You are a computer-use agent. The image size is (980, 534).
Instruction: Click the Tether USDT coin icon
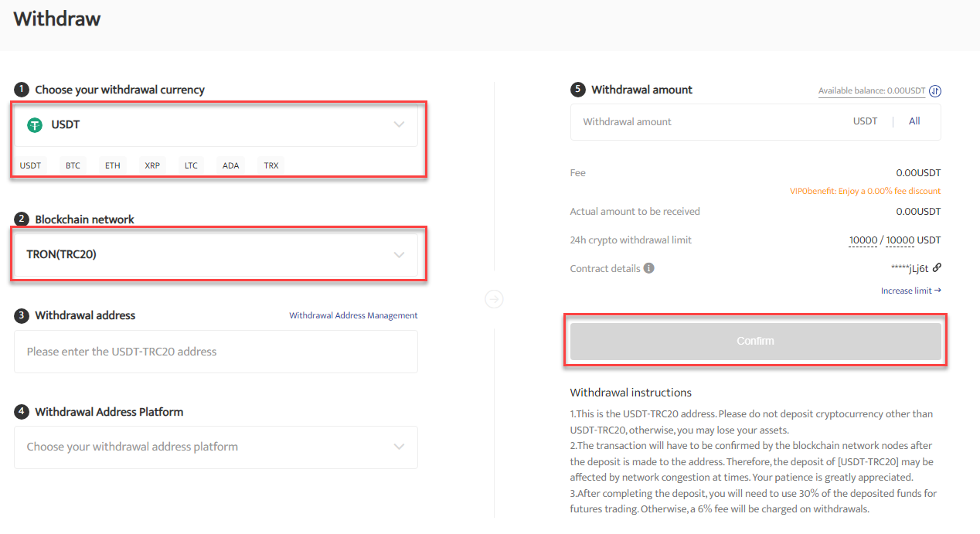(35, 124)
